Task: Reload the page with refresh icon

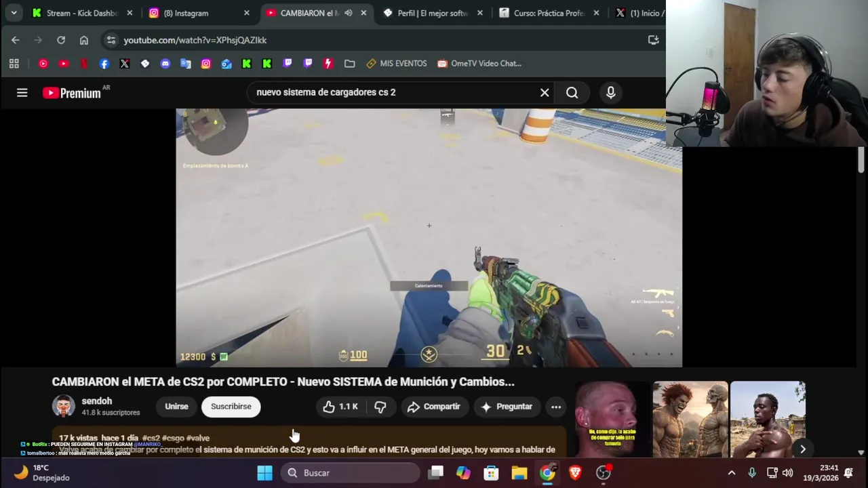Action: click(61, 40)
